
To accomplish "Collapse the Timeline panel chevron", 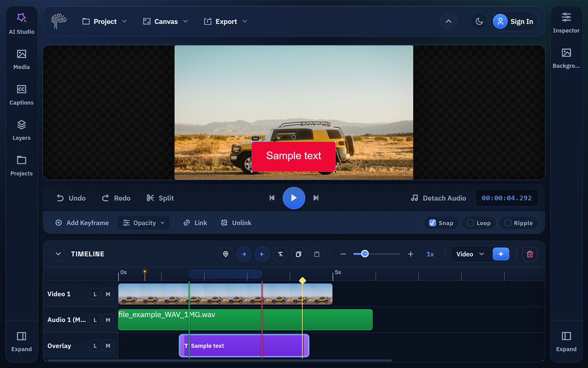I will click(58, 254).
